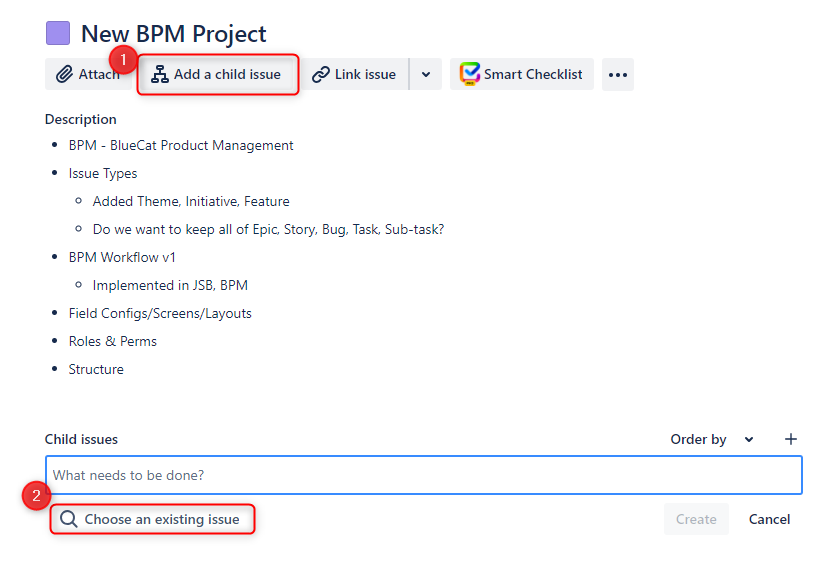Click 'BPM - BlueCat Product Management' line
The width and height of the screenshot is (820, 561).
click(181, 145)
